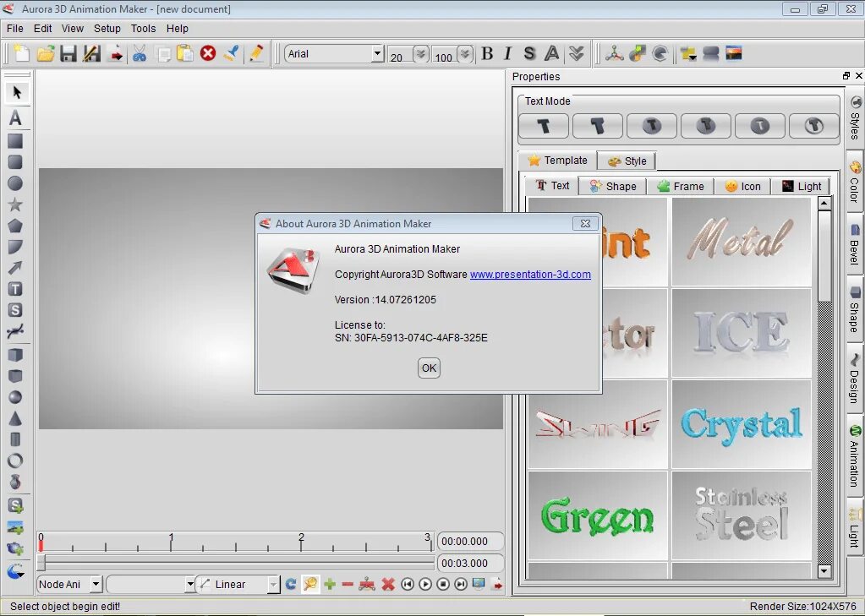The width and height of the screenshot is (865, 616).
Task: Select the Circle shape tool
Action: [15, 183]
